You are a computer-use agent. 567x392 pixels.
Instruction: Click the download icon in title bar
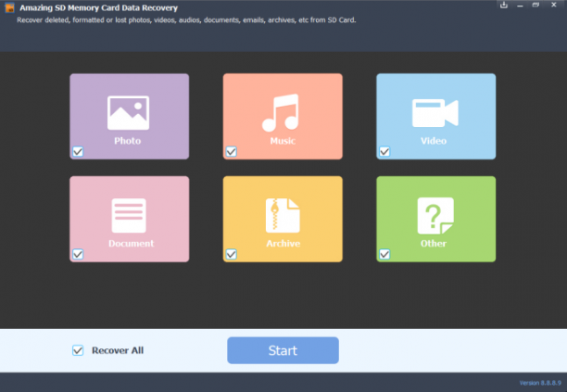(504, 5)
